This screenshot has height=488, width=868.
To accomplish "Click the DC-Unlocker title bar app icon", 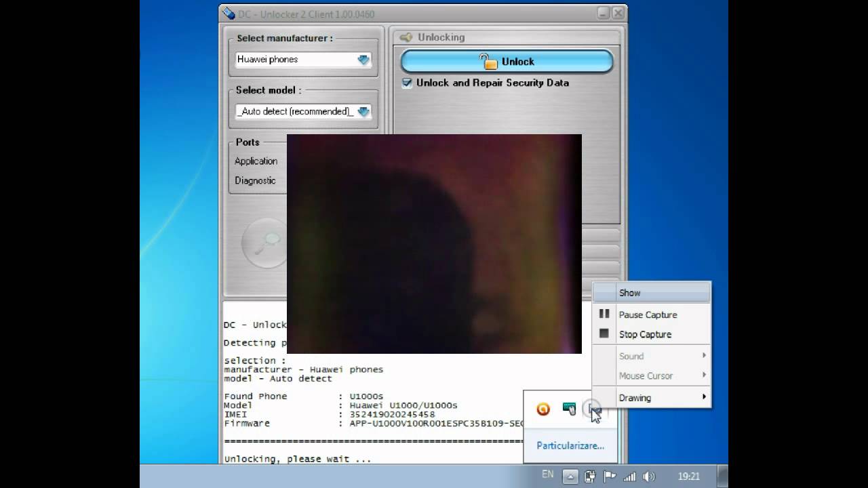I will [229, 14].
